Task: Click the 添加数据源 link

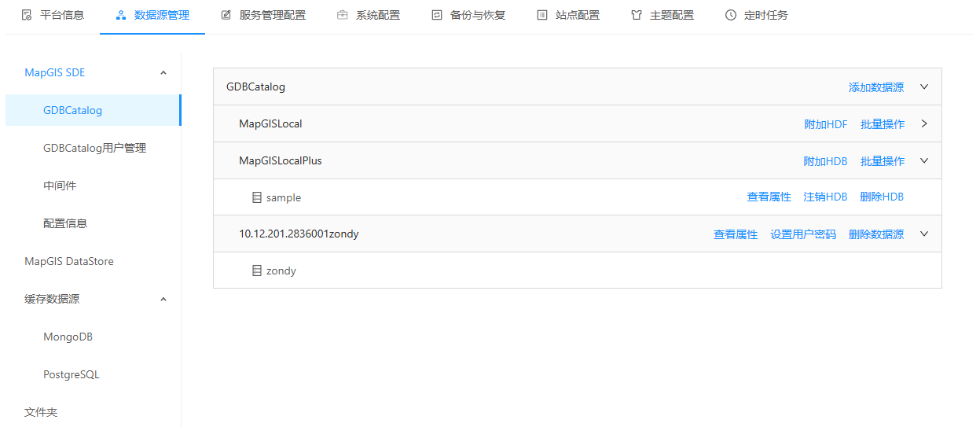Action: 875,87
